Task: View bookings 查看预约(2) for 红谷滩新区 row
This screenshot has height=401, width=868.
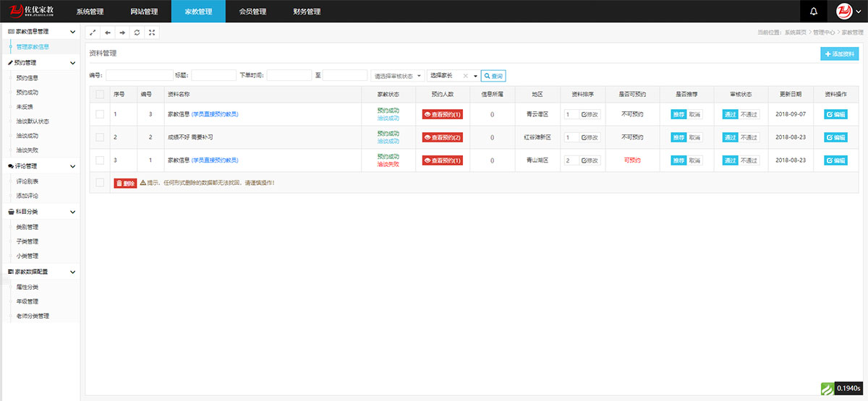Action: coord(442,137)
